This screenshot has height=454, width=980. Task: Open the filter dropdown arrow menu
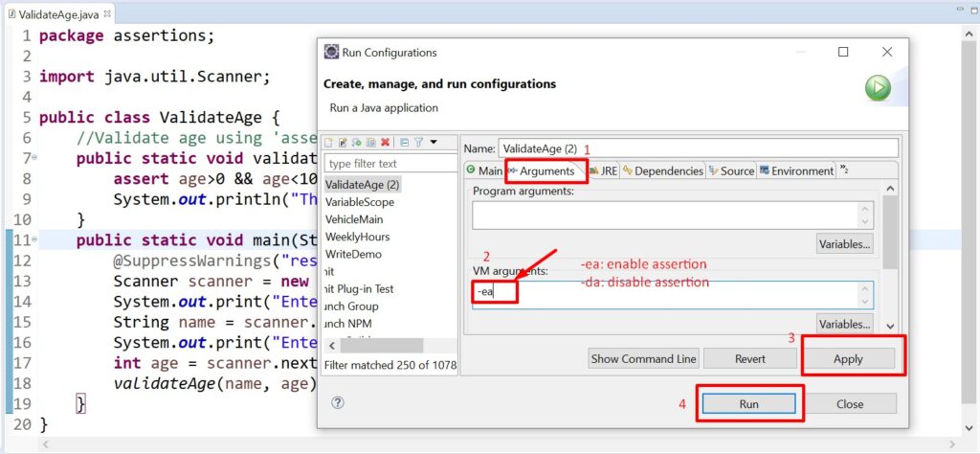(433, 143)
